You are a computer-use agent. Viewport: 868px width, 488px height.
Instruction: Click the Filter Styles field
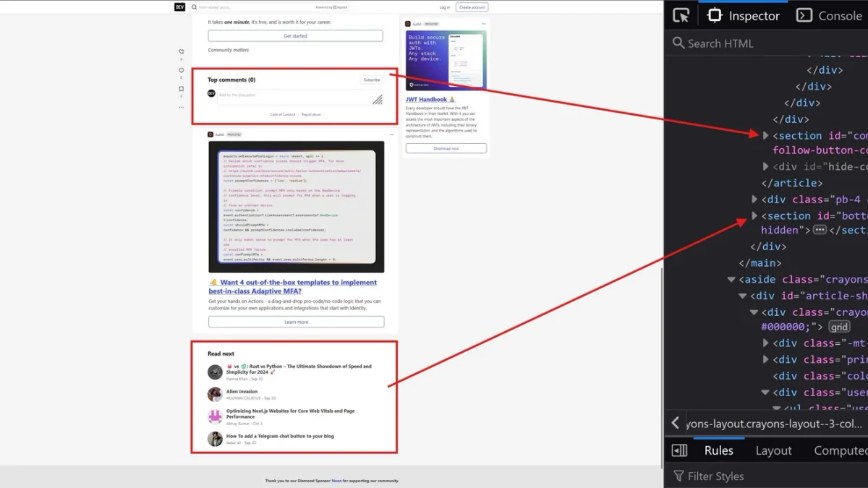(x=767, y=476)
